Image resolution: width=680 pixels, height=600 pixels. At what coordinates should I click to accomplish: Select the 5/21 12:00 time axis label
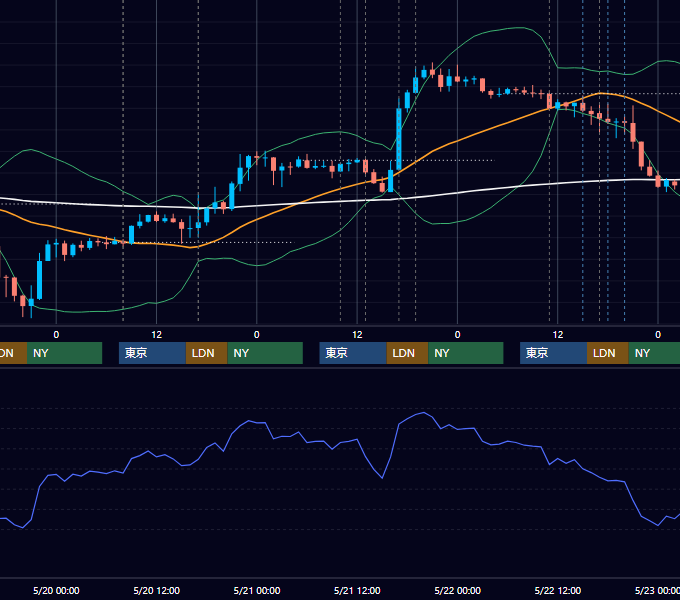click(357, 590)
